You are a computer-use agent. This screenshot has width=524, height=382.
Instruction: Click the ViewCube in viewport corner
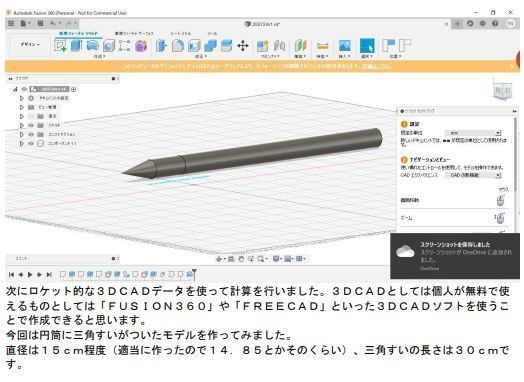pos(503,90)
